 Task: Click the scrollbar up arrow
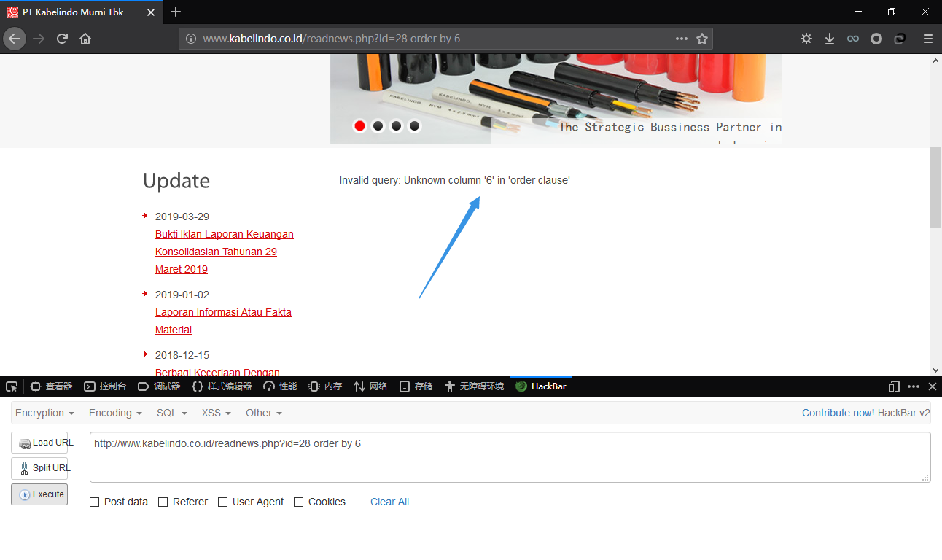[x=936, y=60]
